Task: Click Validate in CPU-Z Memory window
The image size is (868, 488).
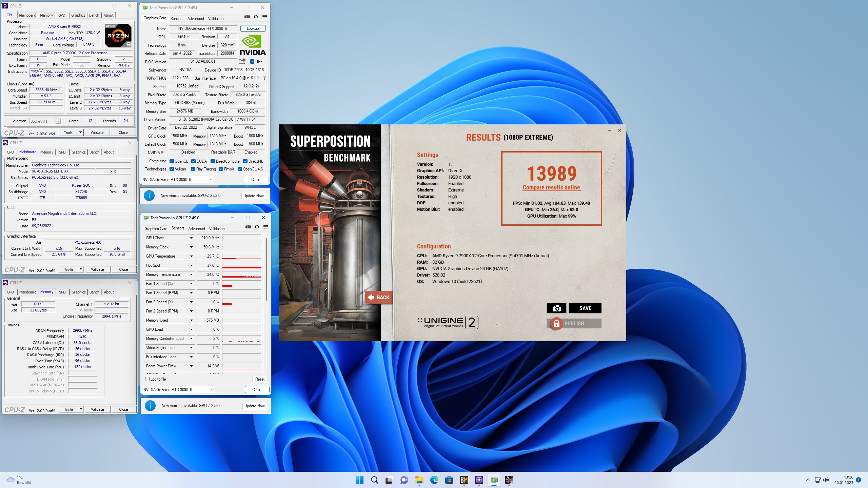Action: tap(97, 409)
